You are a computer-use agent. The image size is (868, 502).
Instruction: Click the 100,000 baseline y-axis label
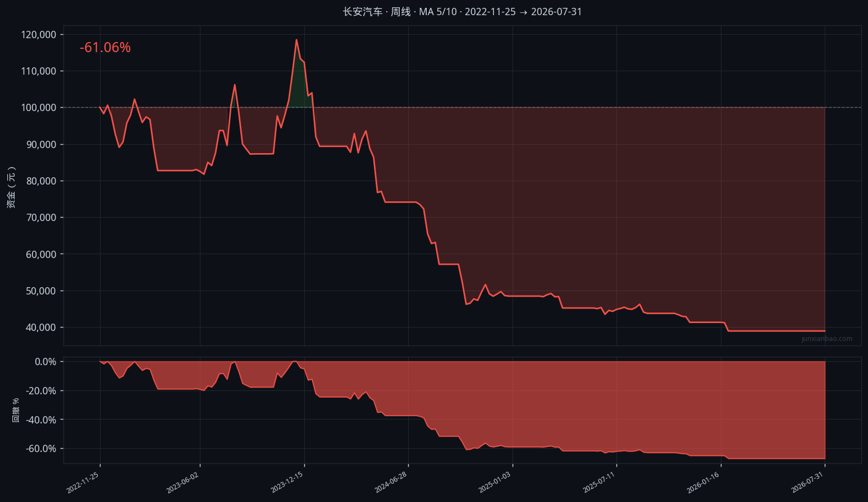(39, 108)
